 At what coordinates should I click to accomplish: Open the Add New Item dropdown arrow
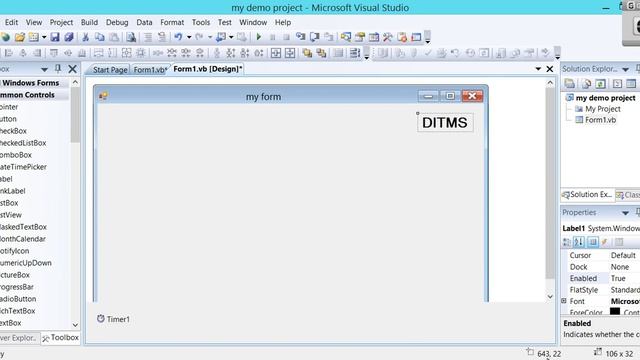coord(44,38)
